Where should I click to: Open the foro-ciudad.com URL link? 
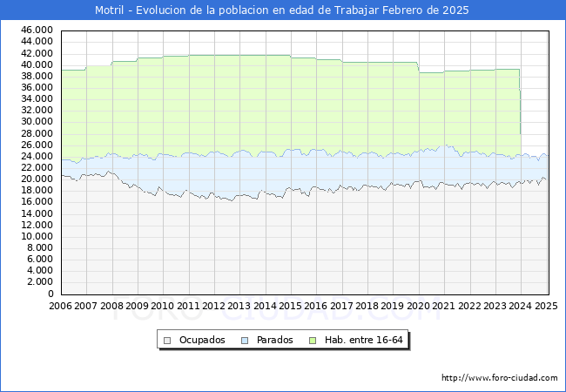click(500, 378)
